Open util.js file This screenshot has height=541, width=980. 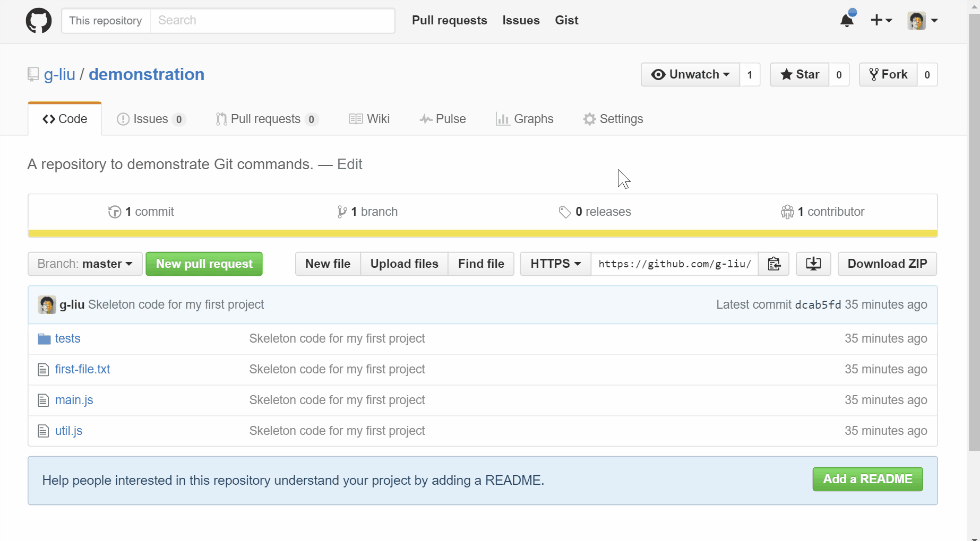point(69,431)
